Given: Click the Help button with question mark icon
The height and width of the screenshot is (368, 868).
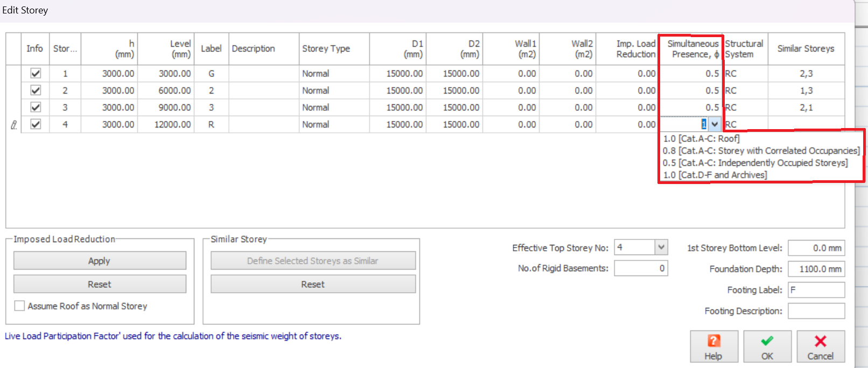Looking at the screenshot, I should click(713, 346).
